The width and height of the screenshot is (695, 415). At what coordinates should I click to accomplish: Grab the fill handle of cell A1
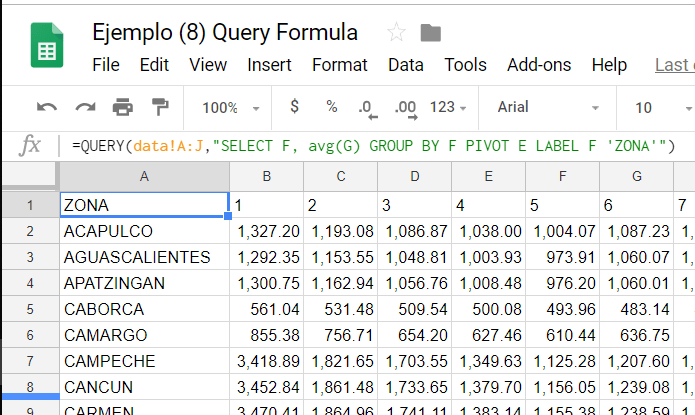coord(228,216)
